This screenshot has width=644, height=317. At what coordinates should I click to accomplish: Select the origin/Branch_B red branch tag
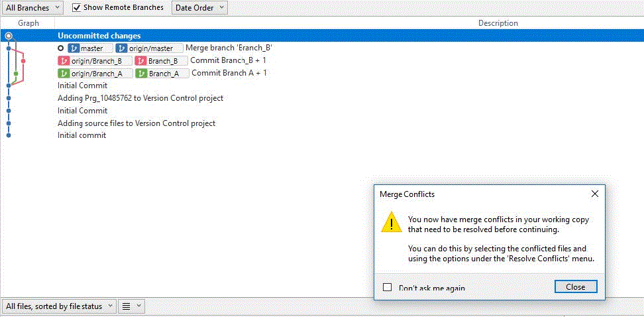tap(95, 61)
